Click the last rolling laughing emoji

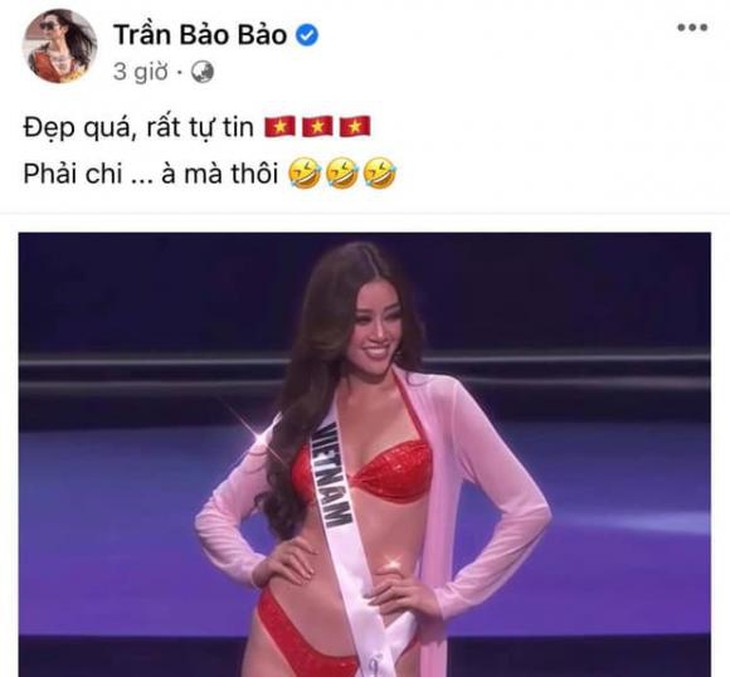(380, 174)
